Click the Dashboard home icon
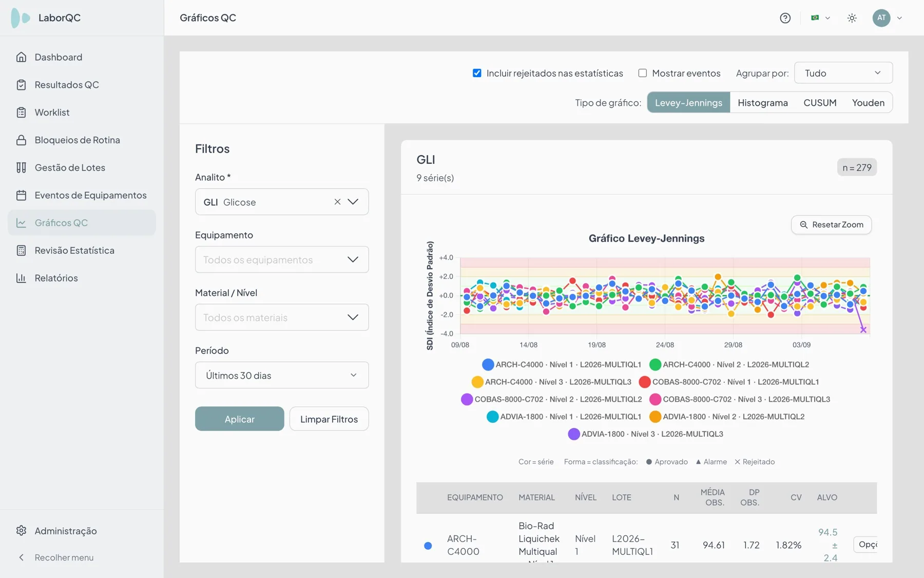The width and height of the screenshot is (924, 578). coord(21,57)
